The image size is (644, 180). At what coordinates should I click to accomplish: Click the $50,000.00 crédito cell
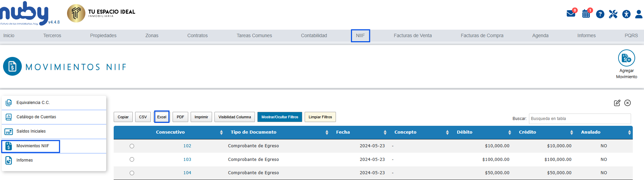click(x=559, y=173)
